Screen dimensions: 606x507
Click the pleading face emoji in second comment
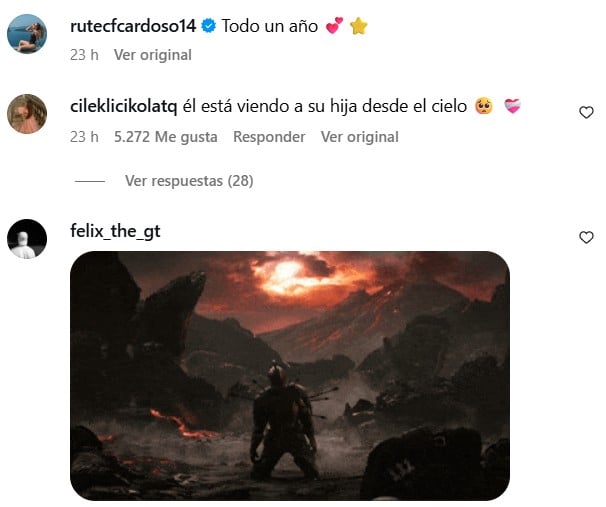(x=484, y=106)
